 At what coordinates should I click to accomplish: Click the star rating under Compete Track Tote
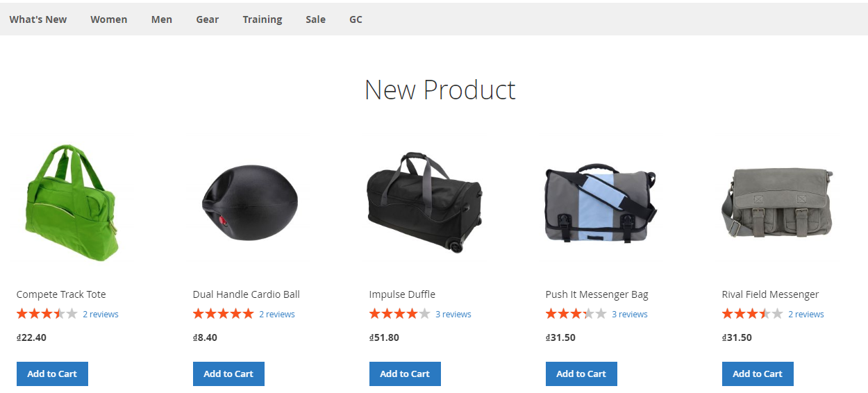[x=47, y=314]
